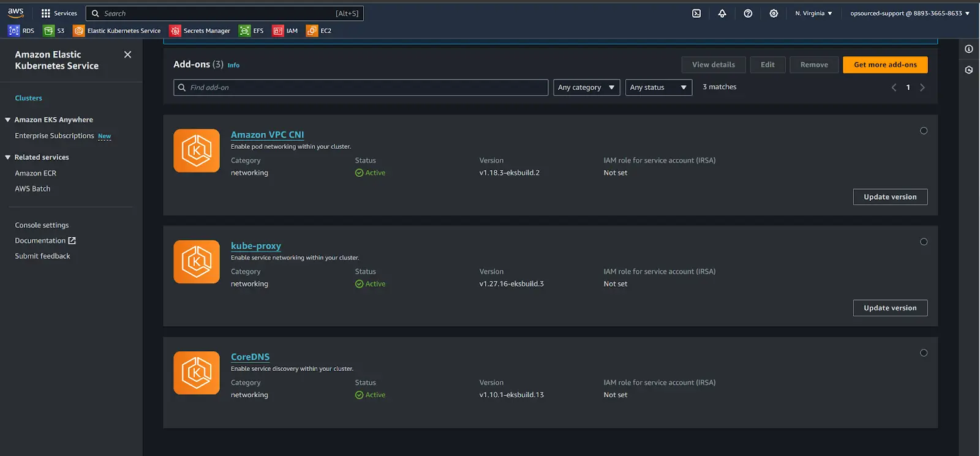Image resolution: width=980 pixels, height=456 pixels.
Task: Open the RDS shortcut icon
Action: [13, 31]
